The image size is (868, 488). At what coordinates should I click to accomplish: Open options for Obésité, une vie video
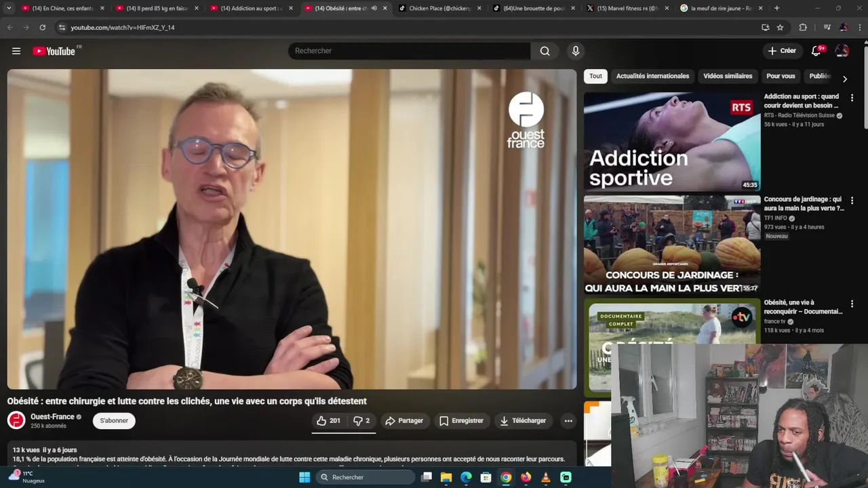852,304
